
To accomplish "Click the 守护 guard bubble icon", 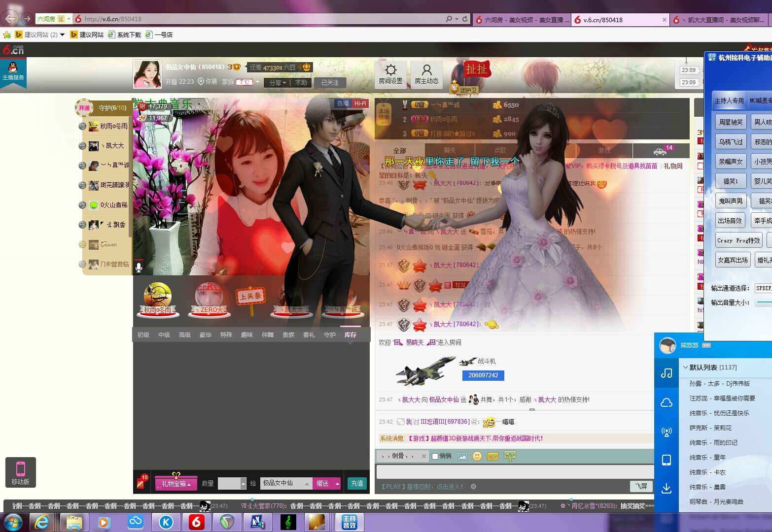I will [510, 456].
